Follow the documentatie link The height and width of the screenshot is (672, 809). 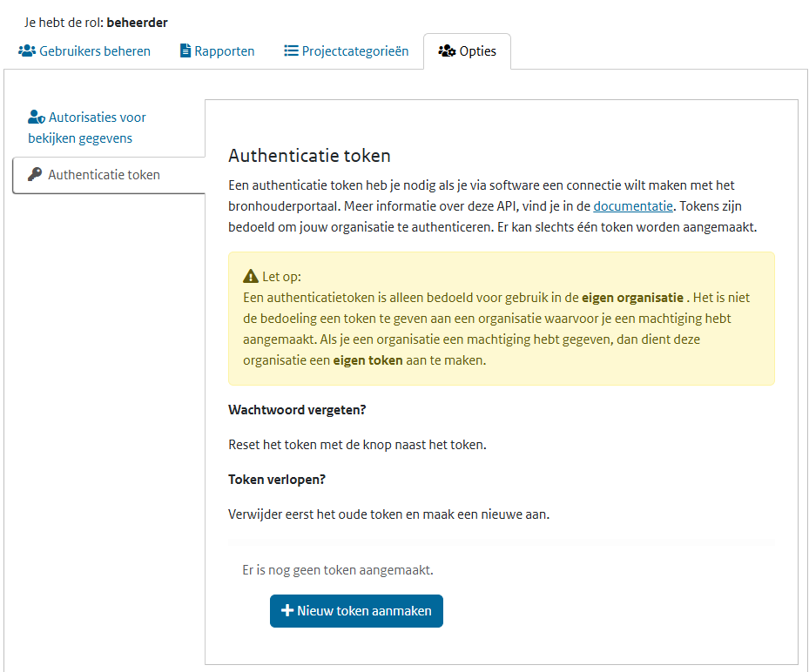point(633,207)
